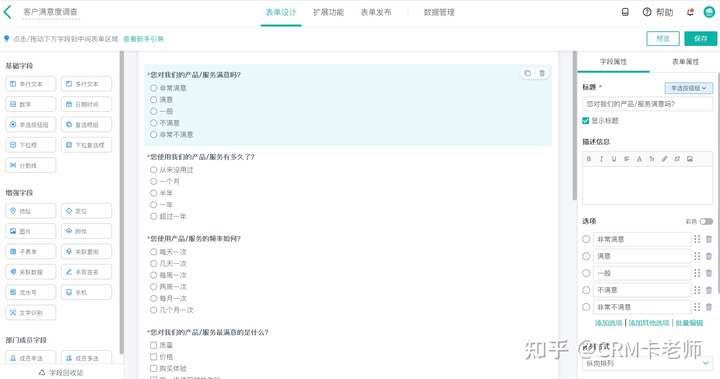Check the 价格 checkbox
The height and width of the screenshot is (379, 720).
point(153,356)
